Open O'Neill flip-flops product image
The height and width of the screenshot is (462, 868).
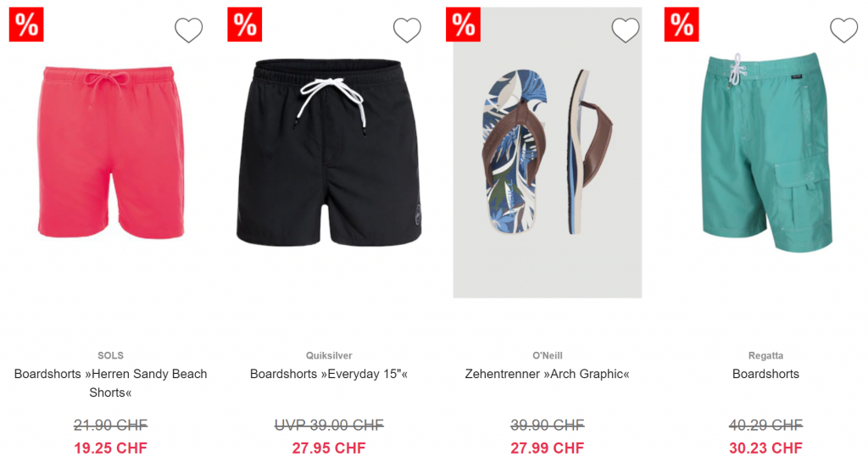click(x=548, y=153)
